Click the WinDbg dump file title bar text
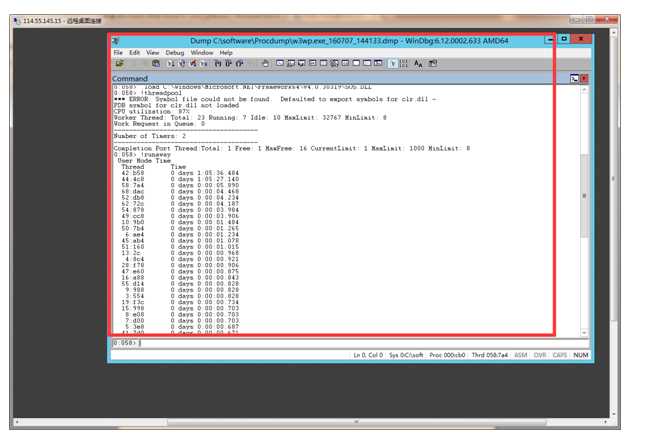Image resolution: width=653 pixels, height=444 pixels. coord(349,41)
